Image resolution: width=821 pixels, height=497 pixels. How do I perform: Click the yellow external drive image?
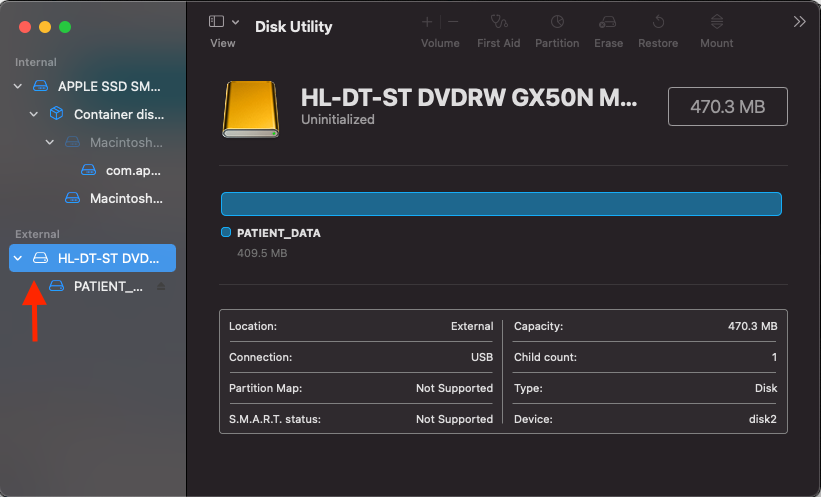point(251,108)
